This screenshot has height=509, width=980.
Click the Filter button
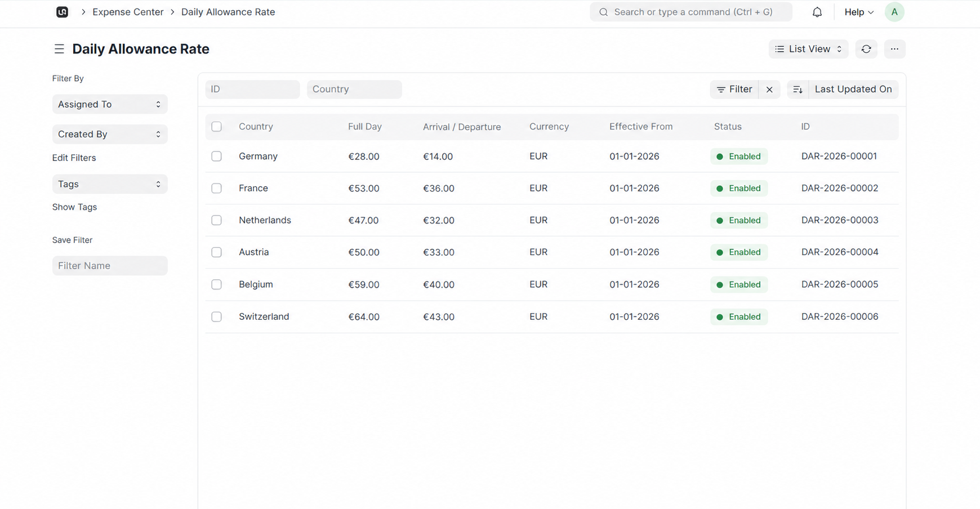[x=734, y=90]
